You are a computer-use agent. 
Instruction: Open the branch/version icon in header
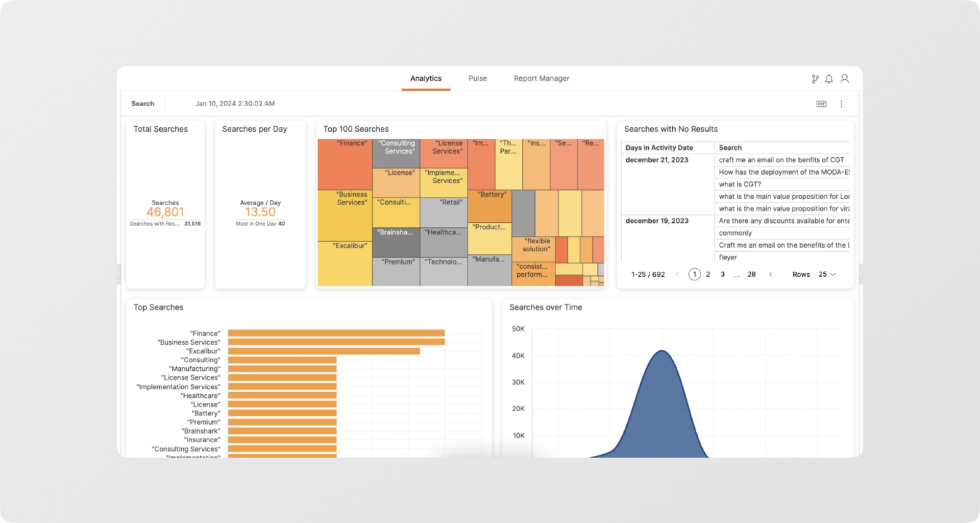coord(815,79)
